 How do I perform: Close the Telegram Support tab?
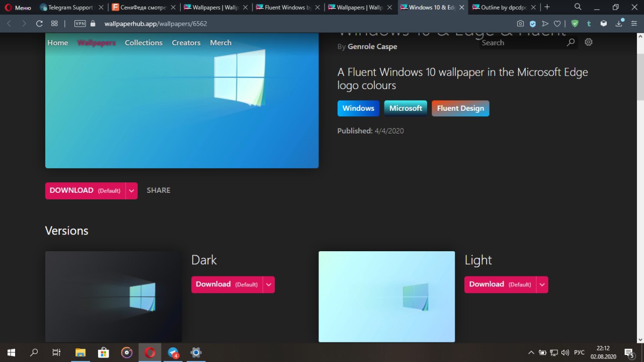[x=101, y=8]
